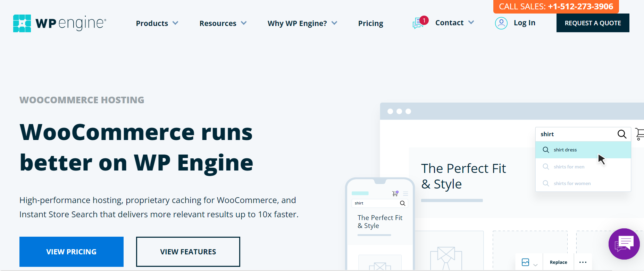Expand the Resources dropdown chevron
Screen dimensions: 644x271
coord(244,23)
